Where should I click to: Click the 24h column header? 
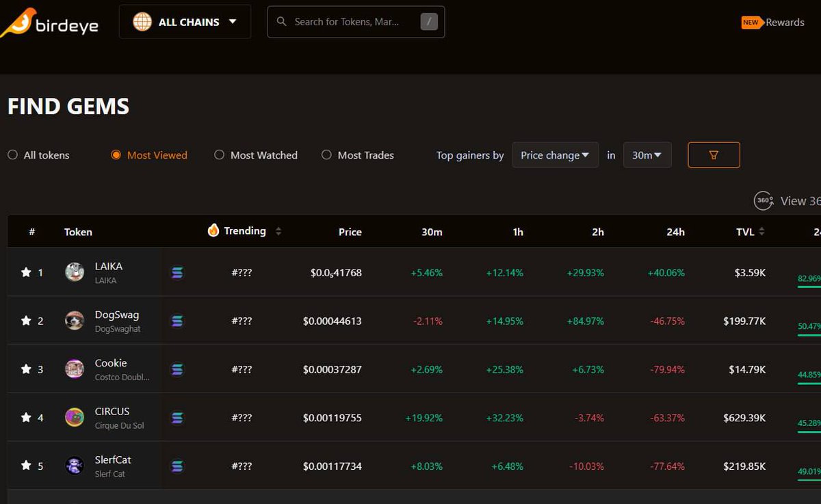point(675,232)
